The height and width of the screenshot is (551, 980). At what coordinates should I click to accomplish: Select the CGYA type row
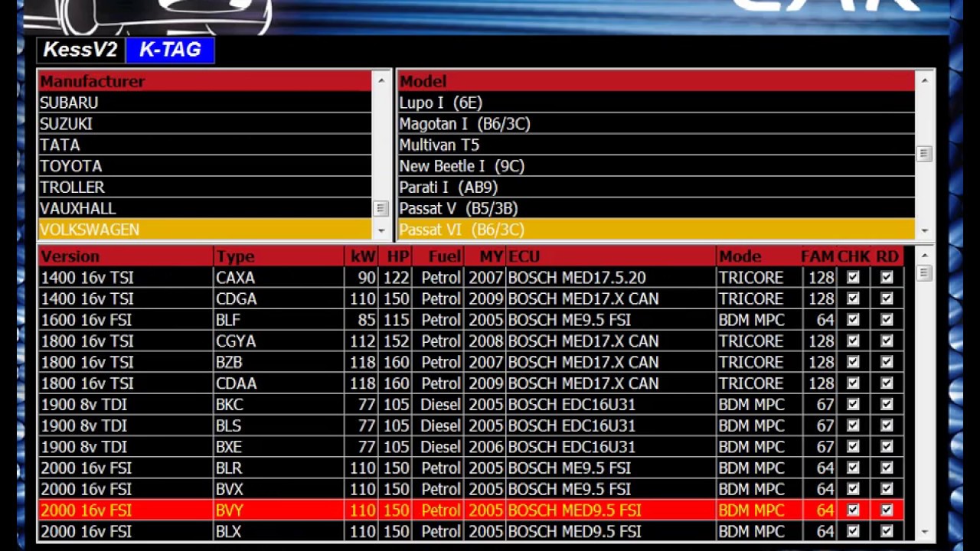tap(471, 341)
